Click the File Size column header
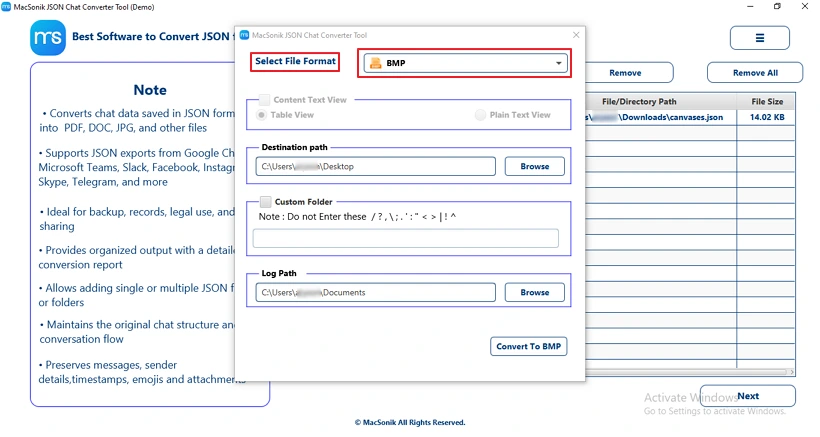The width and height of the screenshot is (820, 437). pyautogui.click(x=767, y=101)
